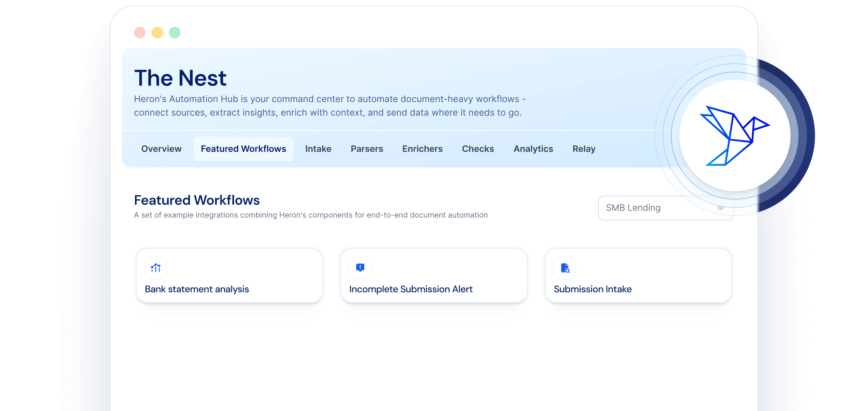Viewport: 868px width, 411px height.
Task: Switch to the Overview tab
Action: click(x=161, y=149)
